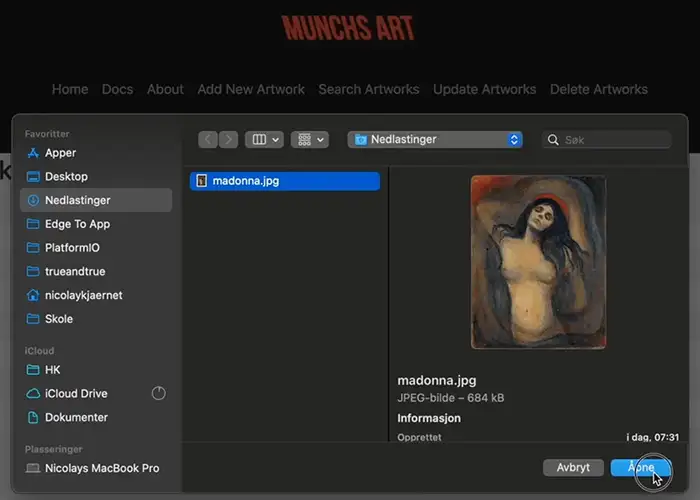
Task: Select Nedlastinger in the sidebar
Action: [80, 200]
